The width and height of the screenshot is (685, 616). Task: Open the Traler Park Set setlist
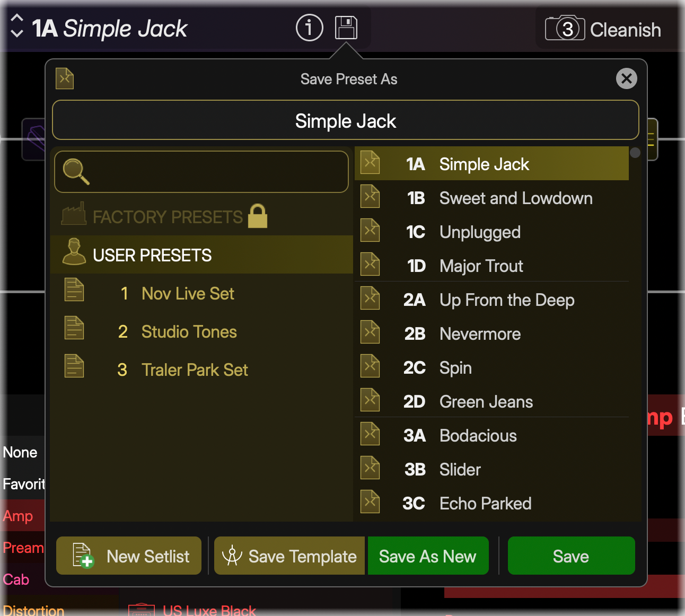(x=195, y=369)
